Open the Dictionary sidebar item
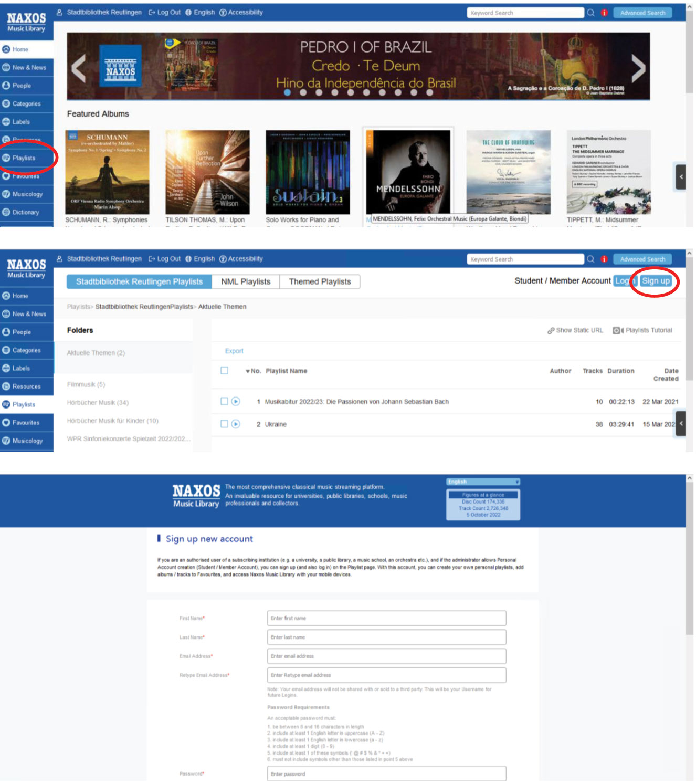Viewport: 696px width, 784px height. point(26,213)
